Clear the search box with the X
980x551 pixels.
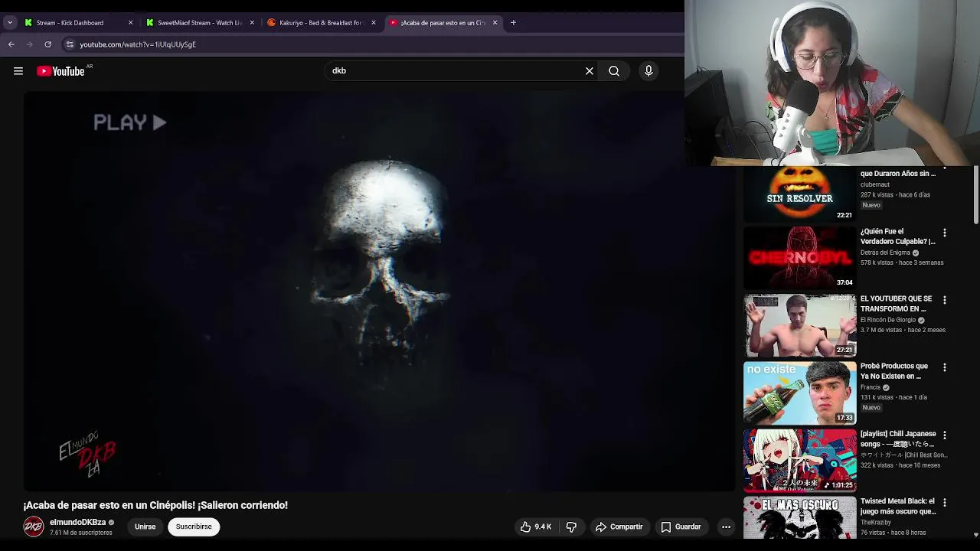(x=590, y=71)
